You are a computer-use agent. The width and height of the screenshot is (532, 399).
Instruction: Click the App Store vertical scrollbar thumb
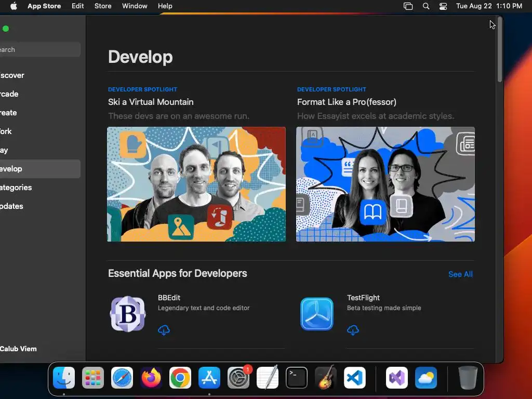tap(499, 50)
